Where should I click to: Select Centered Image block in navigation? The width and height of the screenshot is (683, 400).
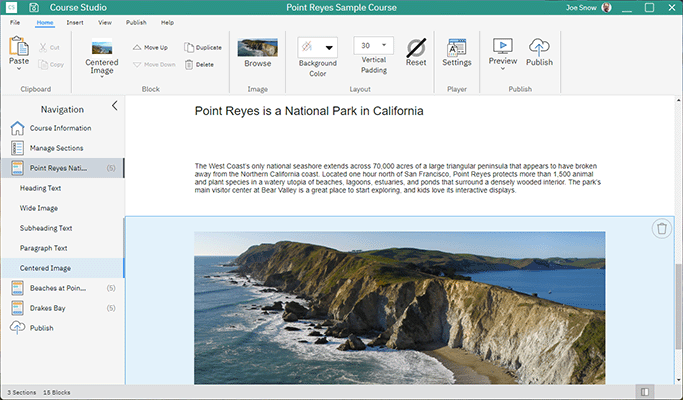(x=63, y=268)
